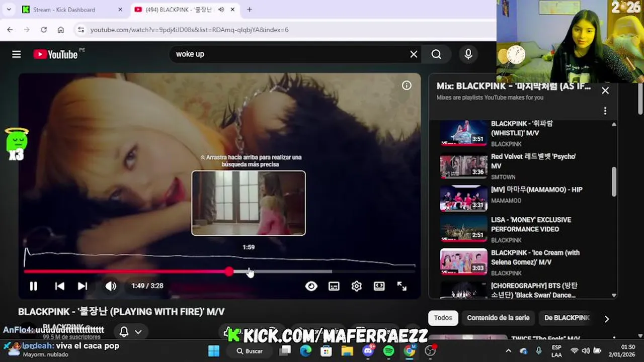The image size is (644, 362).
Task: View site information icon in address bar
Action: [82, 30]
